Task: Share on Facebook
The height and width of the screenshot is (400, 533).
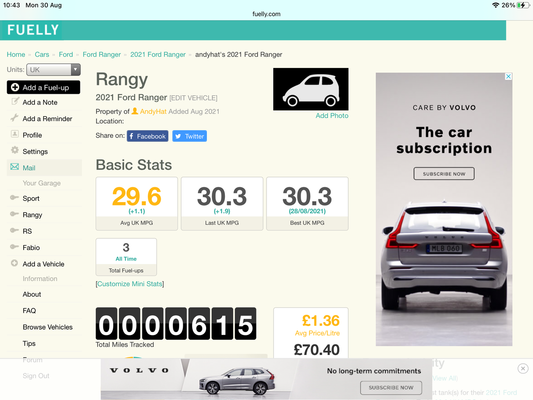Action: click(x=148, y=136)
